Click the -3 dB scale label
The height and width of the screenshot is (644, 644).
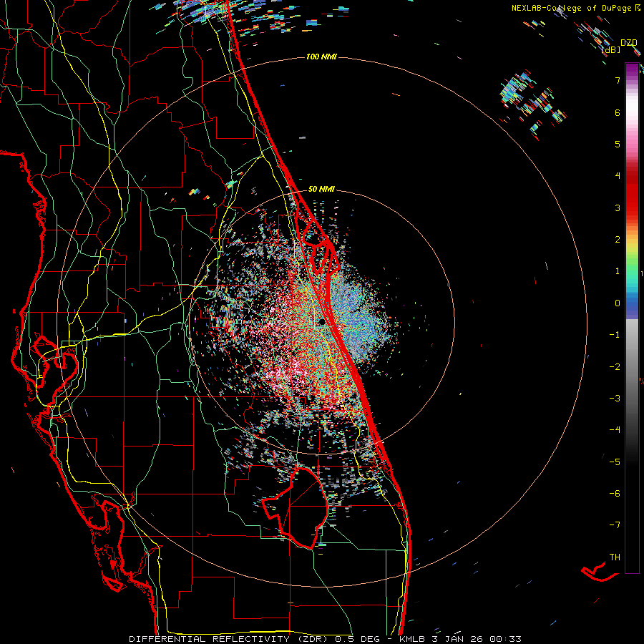coord(615,399)
